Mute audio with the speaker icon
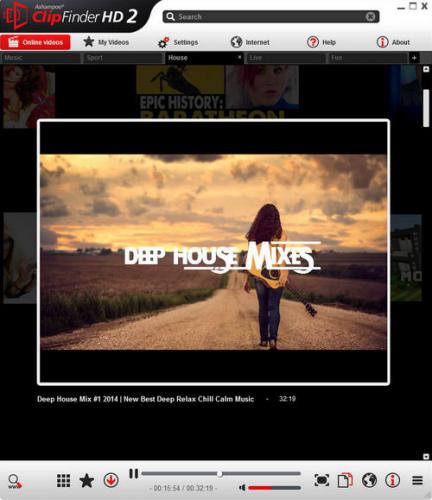This screenshot has height=500, width=432. tap(242, 488)
